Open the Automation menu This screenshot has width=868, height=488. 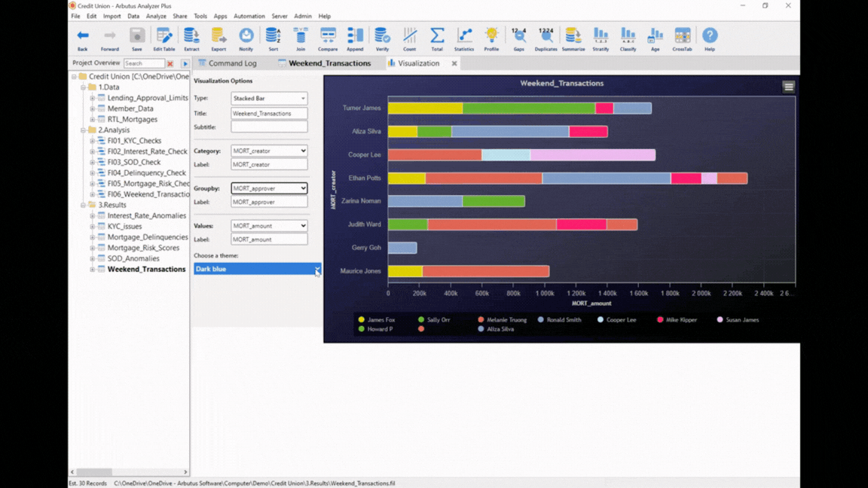coord(250,15)
